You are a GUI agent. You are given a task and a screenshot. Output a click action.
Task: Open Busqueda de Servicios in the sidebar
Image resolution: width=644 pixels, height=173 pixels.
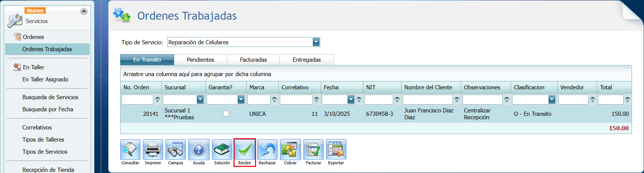pos(50,97)
